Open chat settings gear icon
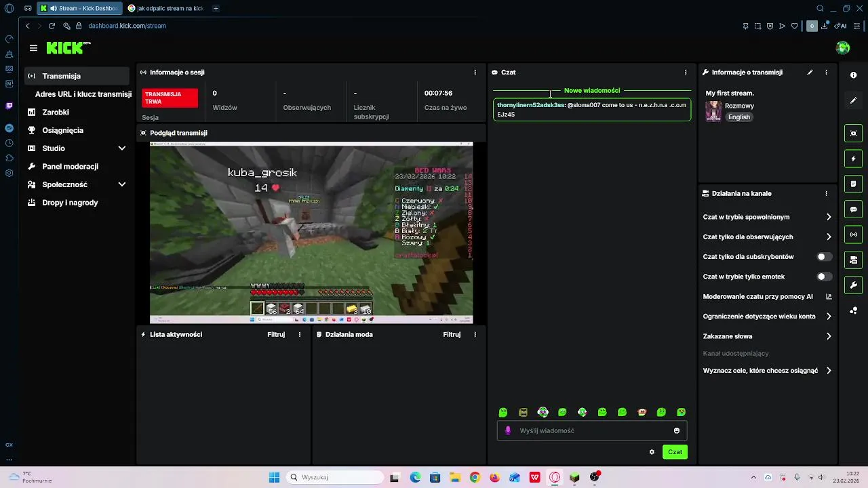This screenshot has width=868, height=488. pyautogui.click(x=652, y=452)
